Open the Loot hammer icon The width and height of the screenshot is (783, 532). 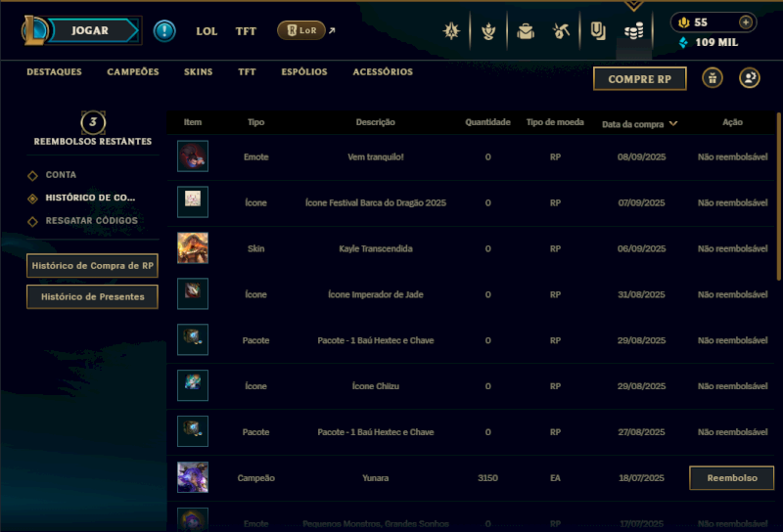click(561, 31)
